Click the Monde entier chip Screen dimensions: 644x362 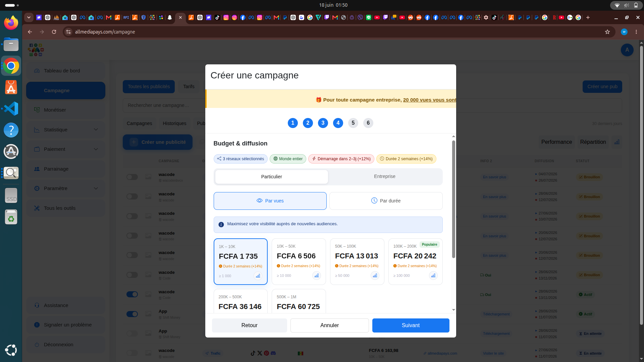(288, 159)
